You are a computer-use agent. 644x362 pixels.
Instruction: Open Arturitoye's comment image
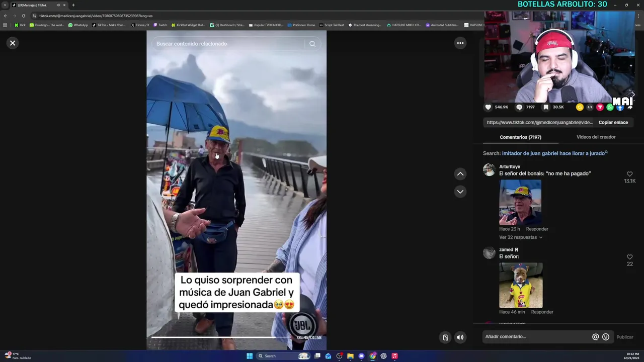pyautogui.click(x=520, y=202)
